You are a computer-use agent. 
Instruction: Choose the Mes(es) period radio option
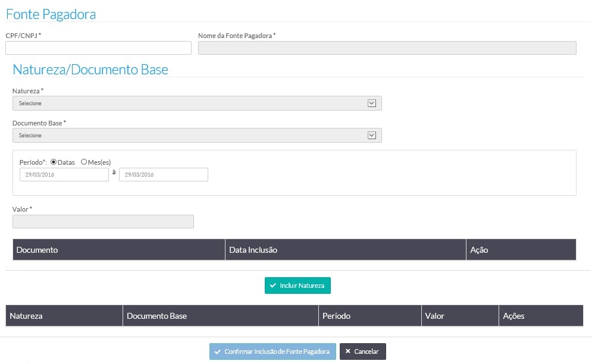click(x=84, y=162)
